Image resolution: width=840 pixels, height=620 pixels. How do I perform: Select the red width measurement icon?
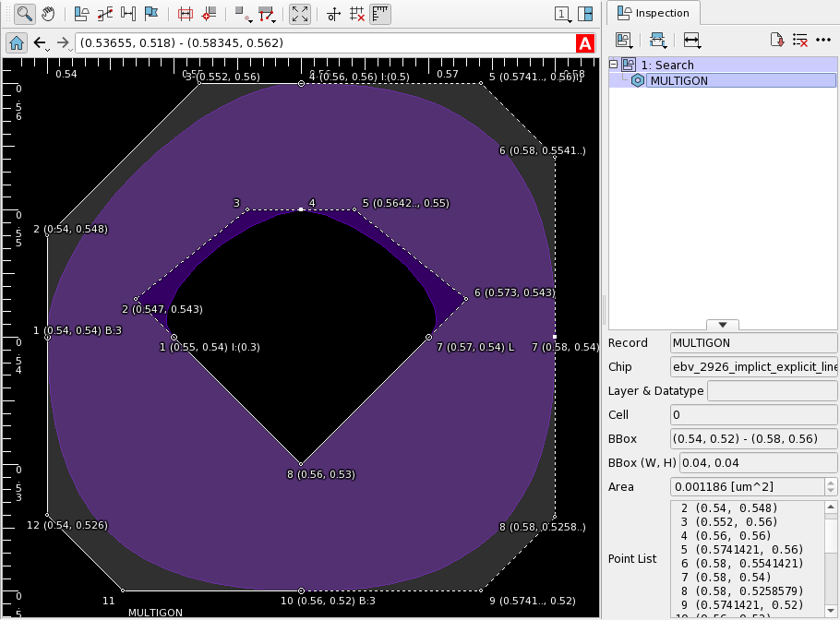(186, 14)
